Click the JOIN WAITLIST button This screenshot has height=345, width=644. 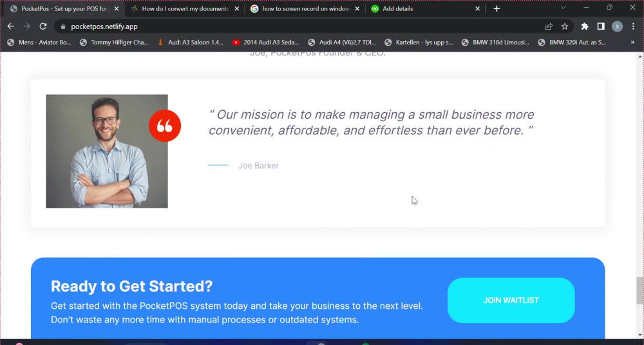[511, 300]
